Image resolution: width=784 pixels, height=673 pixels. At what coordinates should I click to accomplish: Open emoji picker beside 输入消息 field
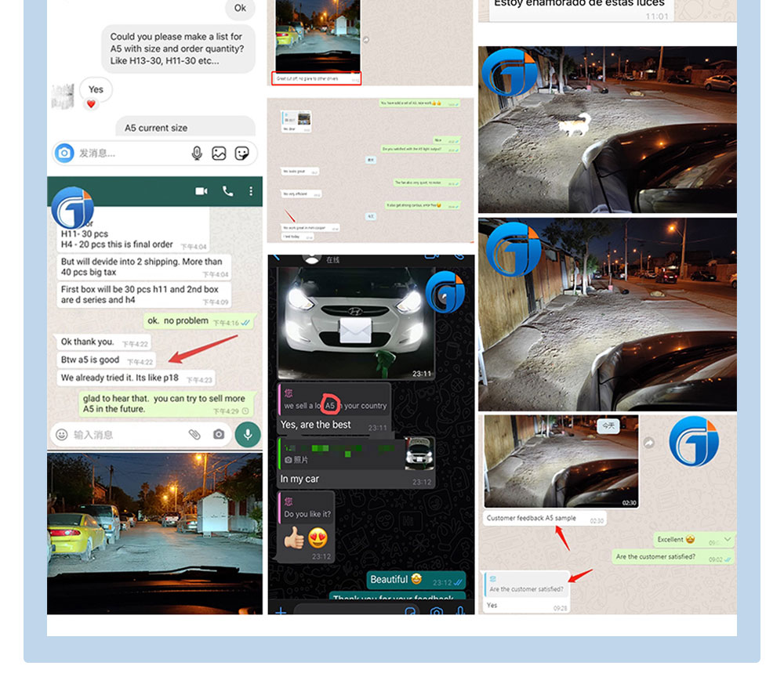point(61,435)
